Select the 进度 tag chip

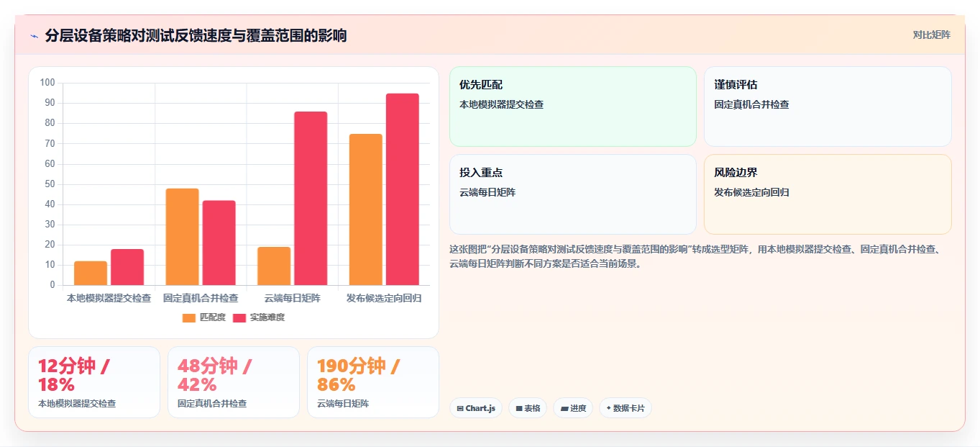tap(573, 408)
